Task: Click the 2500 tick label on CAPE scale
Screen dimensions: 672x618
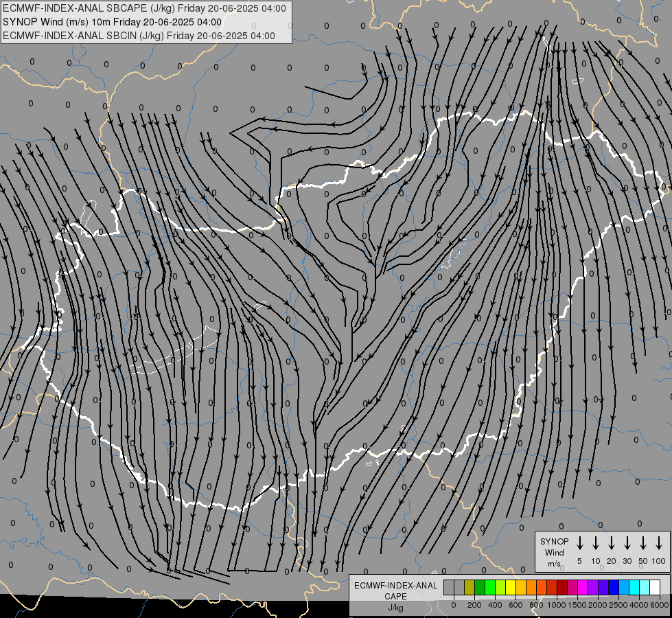Action: point(618,605)
